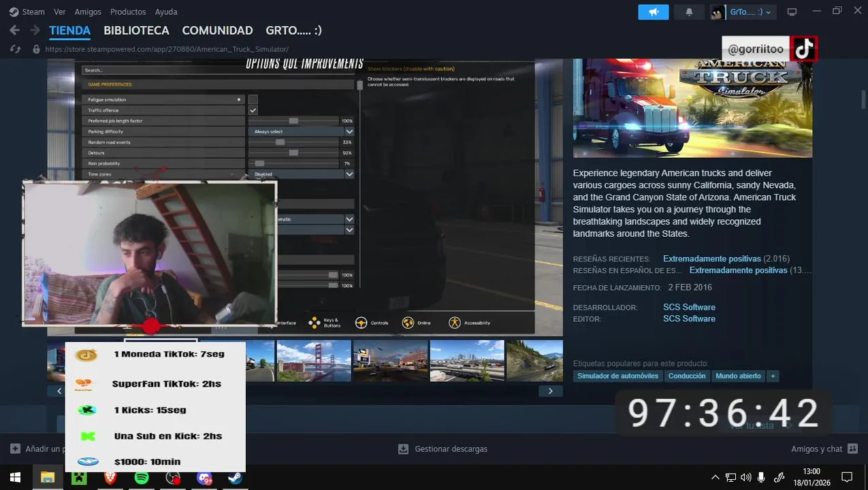Click the TikTok logo in the overlay
868x490 pixels.
[804, 49]
